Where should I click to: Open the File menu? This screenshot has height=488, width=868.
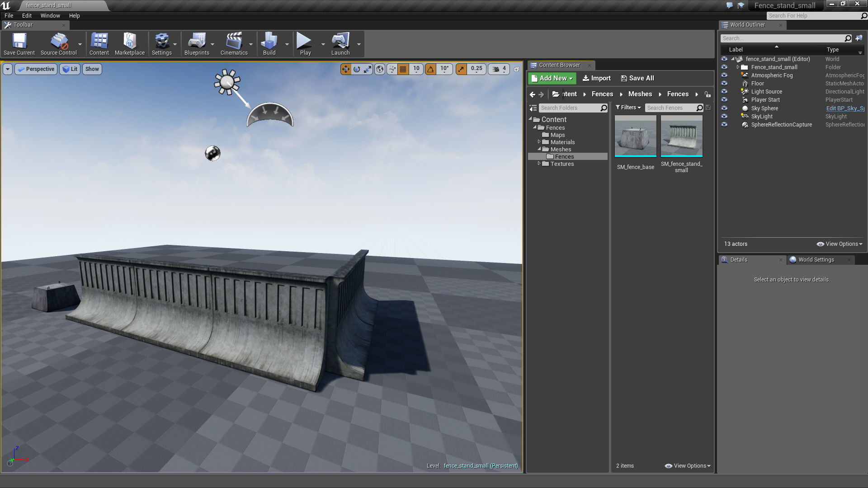(9, 15)
